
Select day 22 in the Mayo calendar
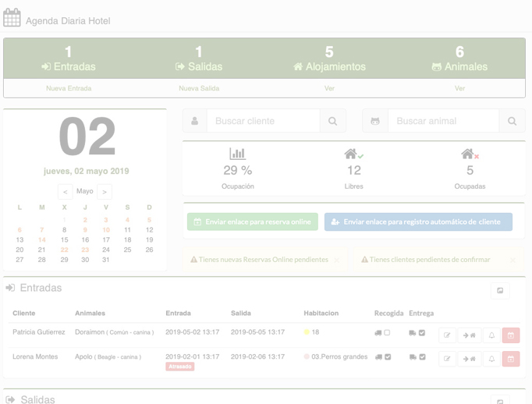click(x=64, y=250)
